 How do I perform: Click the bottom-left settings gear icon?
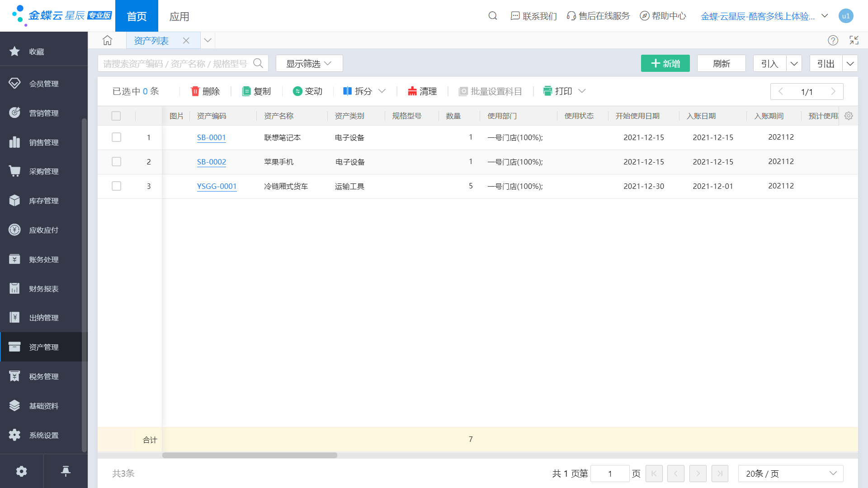[21, 471]
